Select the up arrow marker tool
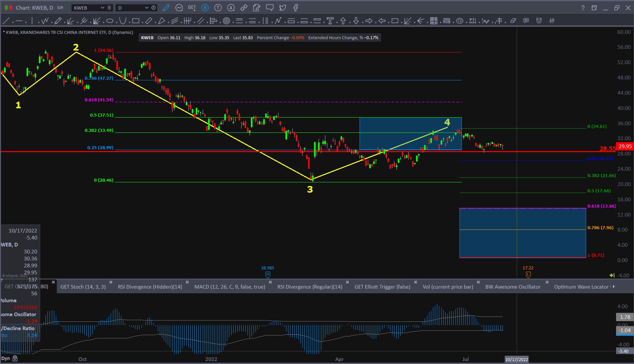 pyautogui.click(x=343, y=21)
